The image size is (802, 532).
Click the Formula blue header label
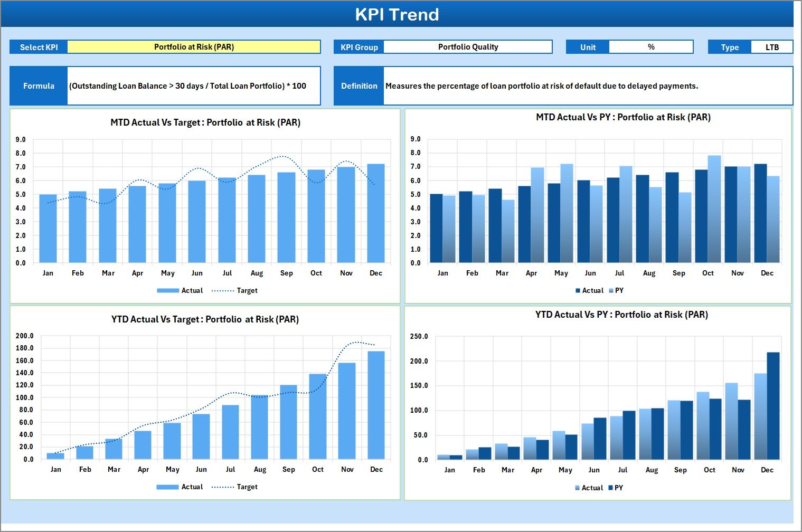point(38,85)
